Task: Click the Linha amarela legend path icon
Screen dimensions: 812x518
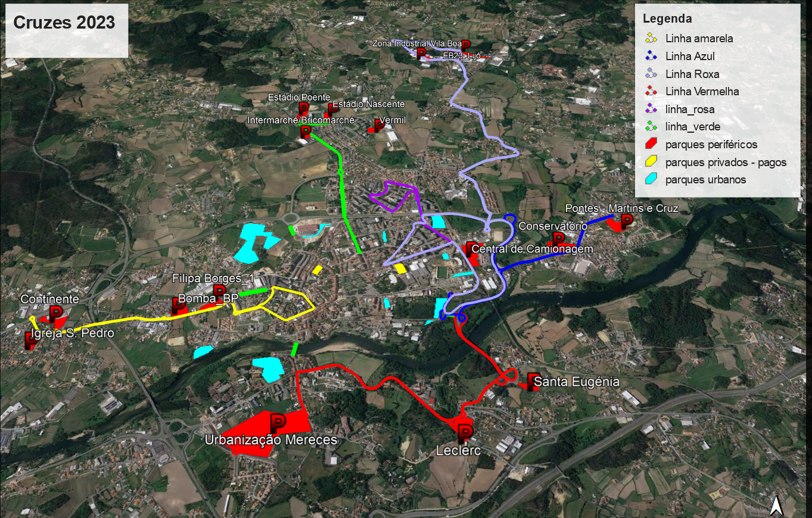Action: [651, 39]
